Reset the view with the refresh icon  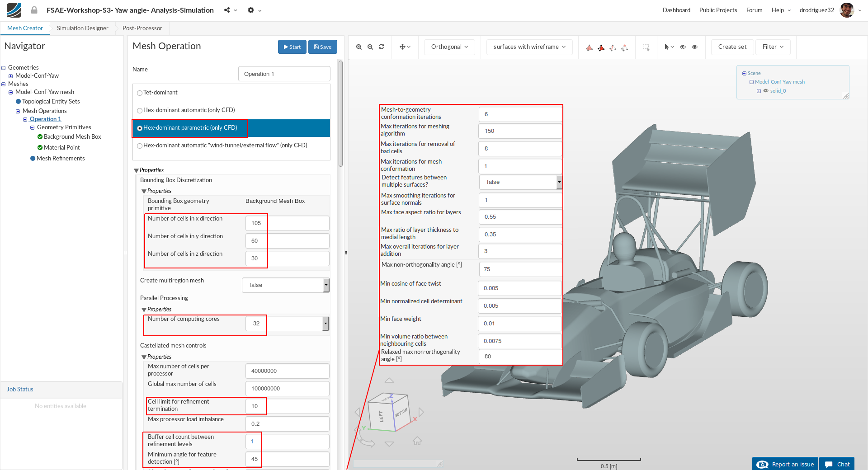pyautogui.click(x=382, y=47)
